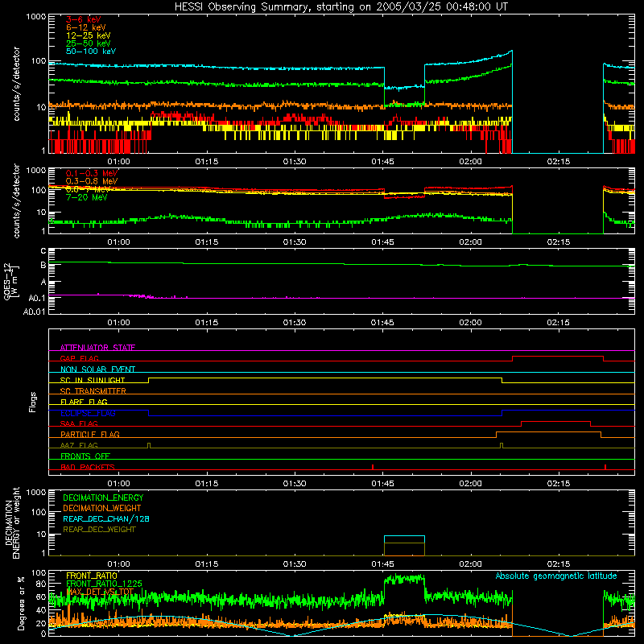
Task: Select the cyan 50-100 keV legend entry
Action: click(91, 52)
